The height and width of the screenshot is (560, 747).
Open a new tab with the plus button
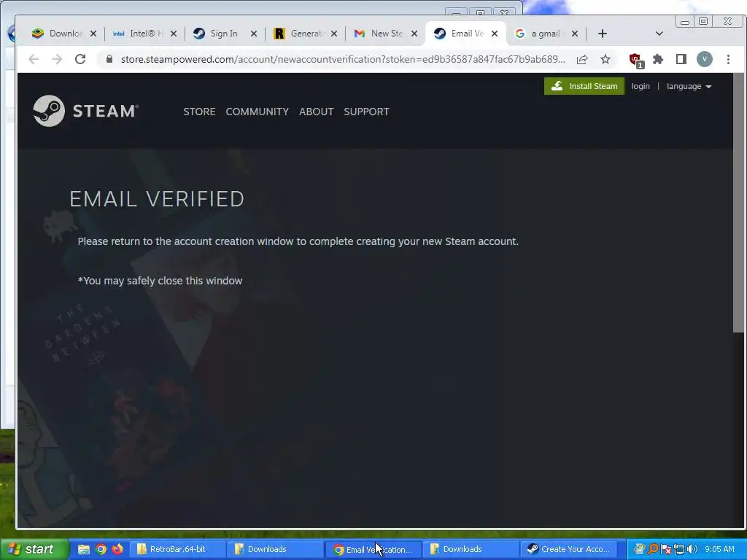(602, 34)
